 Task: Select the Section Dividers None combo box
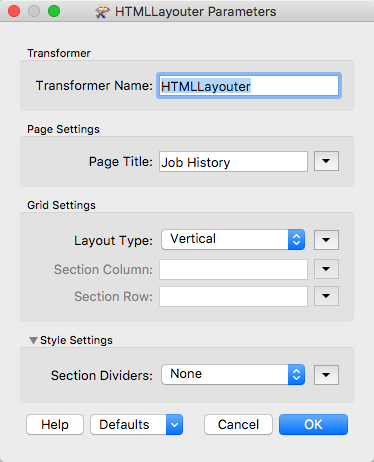(233, 374)
